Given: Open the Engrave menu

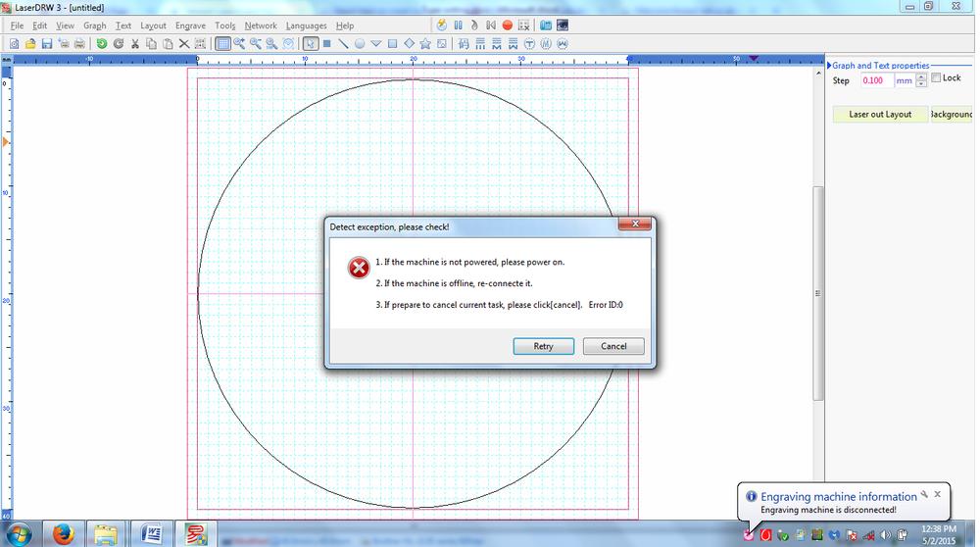Looking at the screenshot, I should (x=190, y=25).
